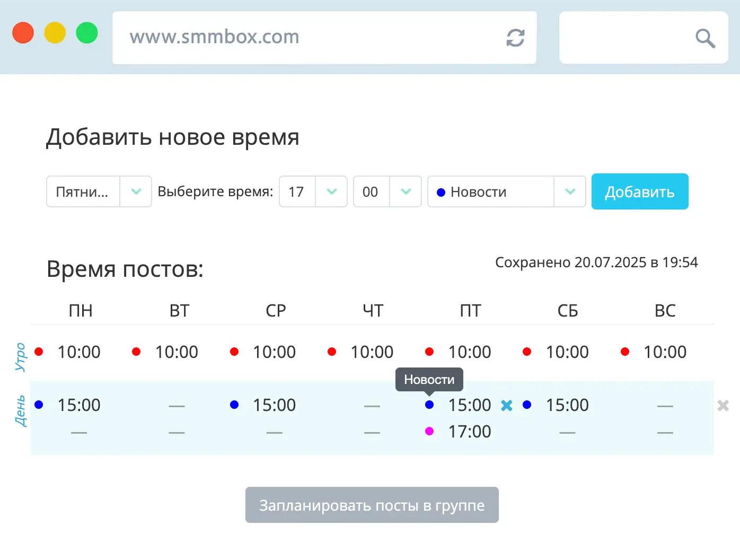Click the red dot beside Monday 10:00

point(39,351)
